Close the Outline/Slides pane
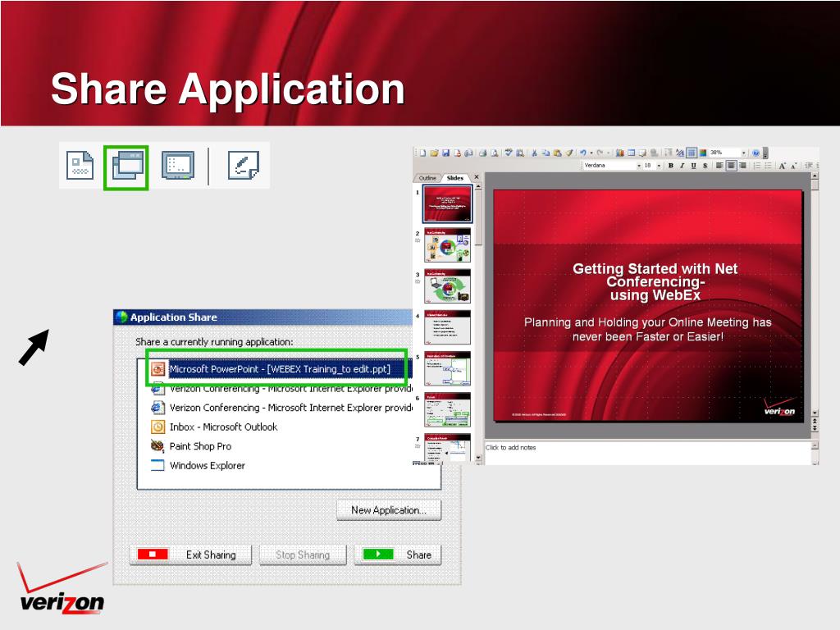This screenshot has height=630, width=840. pyautogui.click(x=477, y=177)
